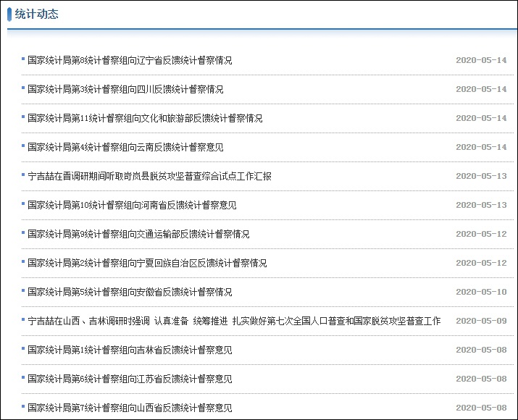
Task: Click date 2020-05-09 on the 人口普查 row
Action: (481, 321)
